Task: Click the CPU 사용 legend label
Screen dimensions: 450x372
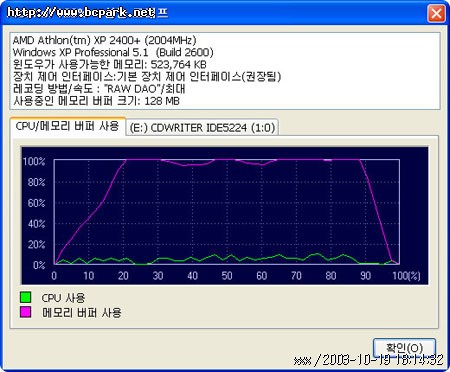Action: [63, 298]
